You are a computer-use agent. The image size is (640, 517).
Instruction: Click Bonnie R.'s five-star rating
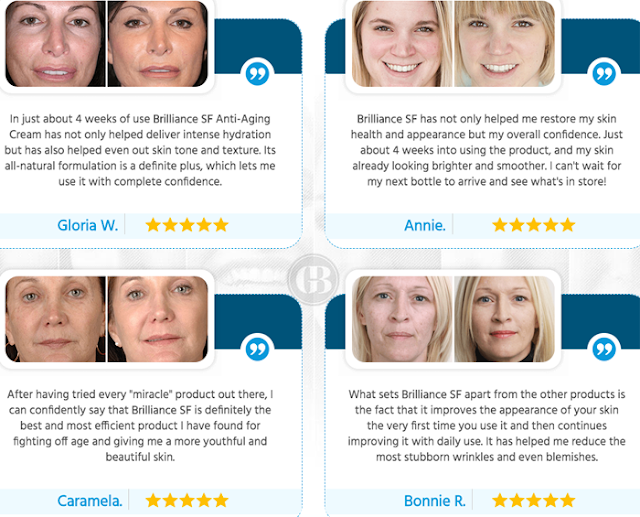coord(533,500)
